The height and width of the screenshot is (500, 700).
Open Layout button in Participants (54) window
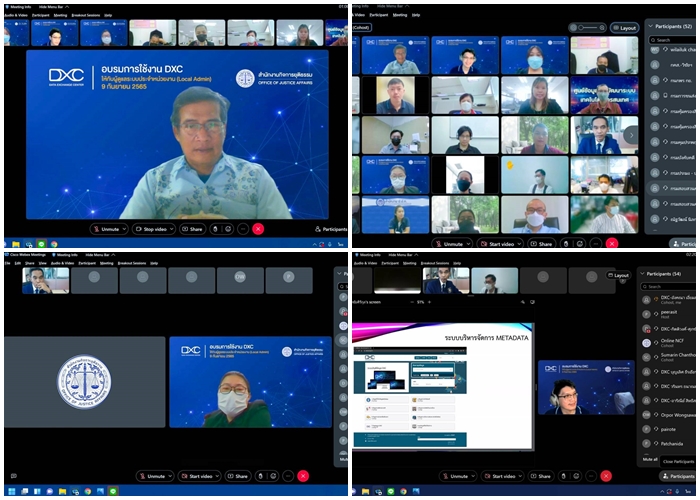click(x=618, y=275)
